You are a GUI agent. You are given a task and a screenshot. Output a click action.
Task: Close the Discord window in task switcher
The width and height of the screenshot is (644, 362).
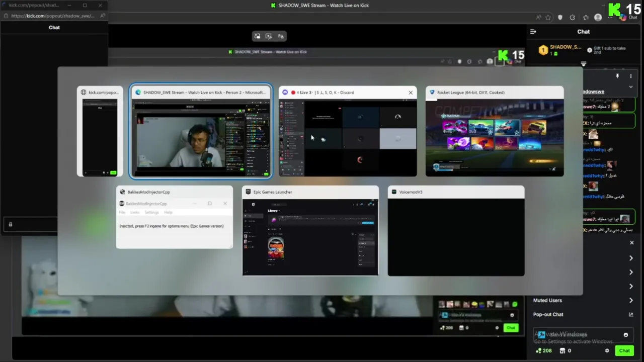pos(411,93)
